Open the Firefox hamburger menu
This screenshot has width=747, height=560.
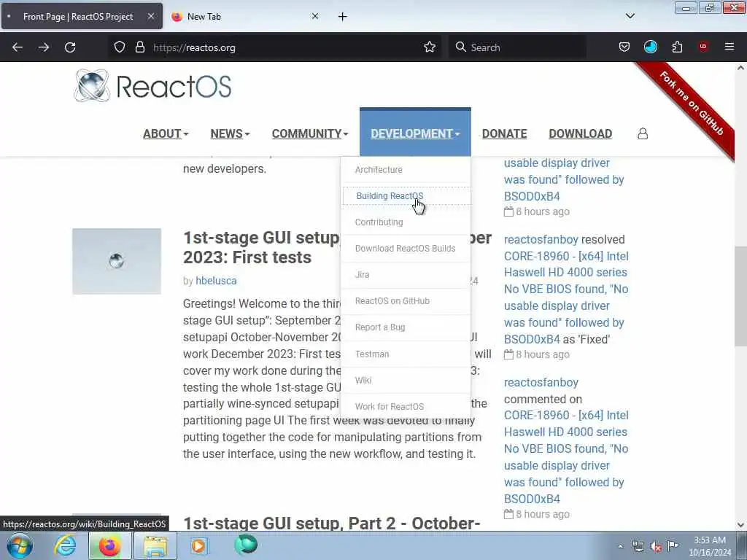click(x=729, y=47)
